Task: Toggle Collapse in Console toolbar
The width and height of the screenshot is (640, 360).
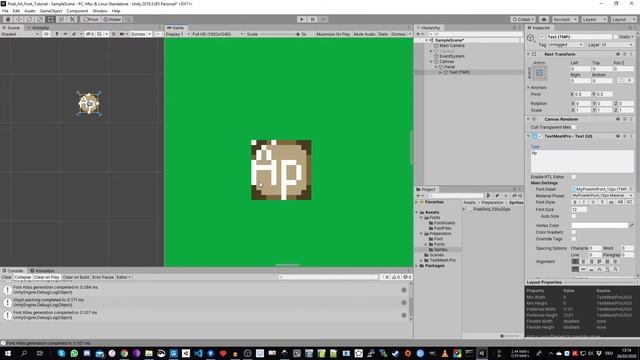Action: (x=22, y=277)
